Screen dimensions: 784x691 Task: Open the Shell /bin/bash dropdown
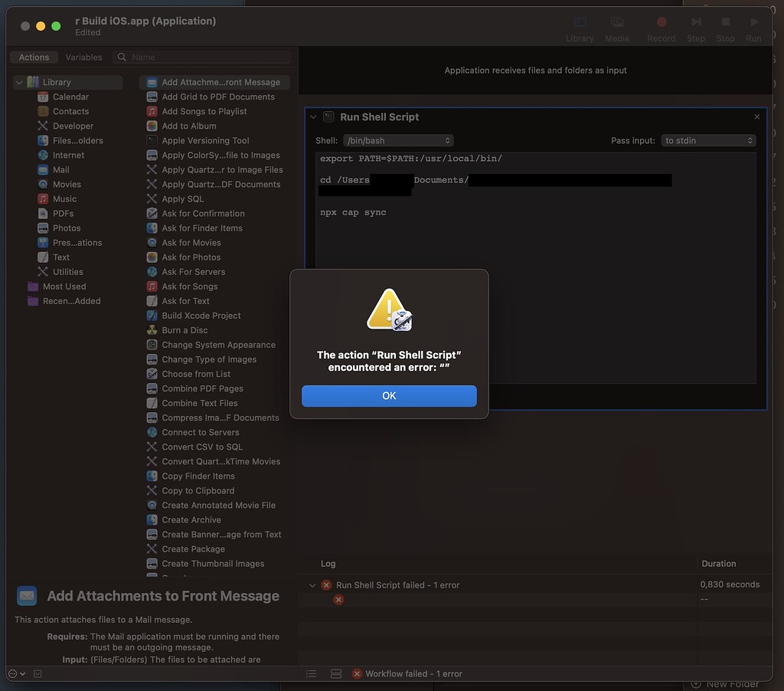398,141
